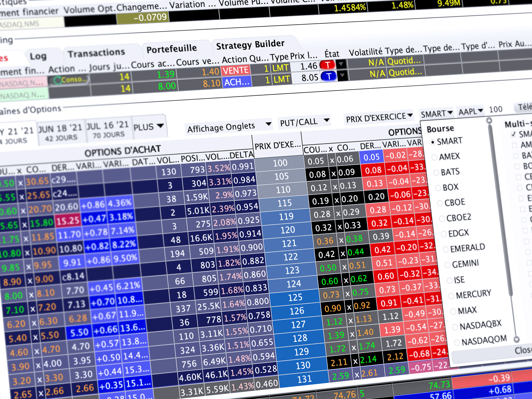Open the PRIX D'EXERCICE dropdown
The width and height of the screenshot is (532, 399).
(x=379, y=117)
